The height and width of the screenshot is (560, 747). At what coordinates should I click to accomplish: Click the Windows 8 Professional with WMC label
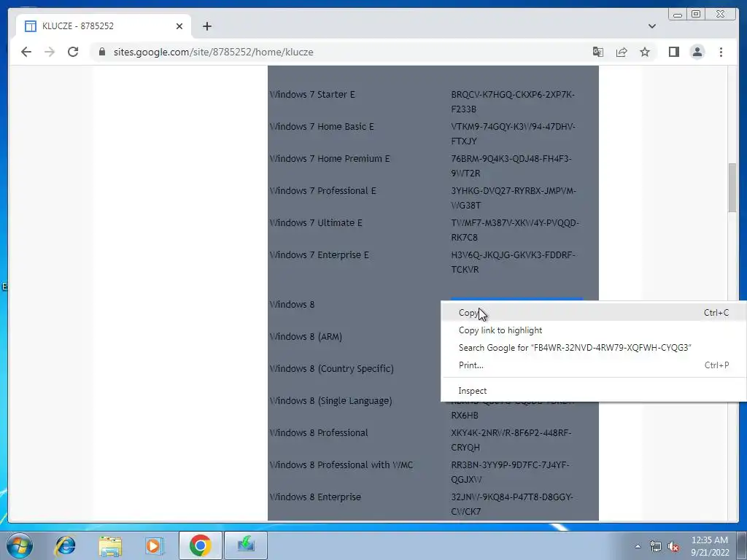[x=341, y=464]
